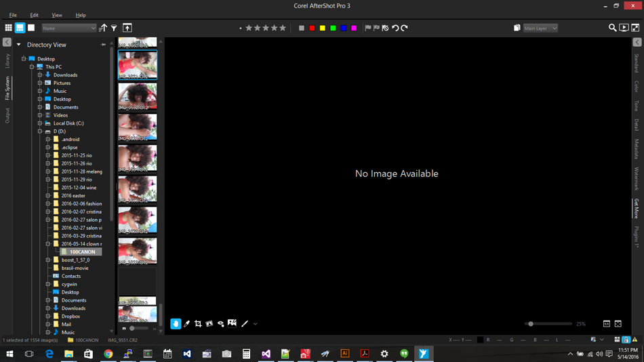This screenshot has width=644, height=362.
Task: Open the blemish/region image tool
Action: click(x=232, y=323)
